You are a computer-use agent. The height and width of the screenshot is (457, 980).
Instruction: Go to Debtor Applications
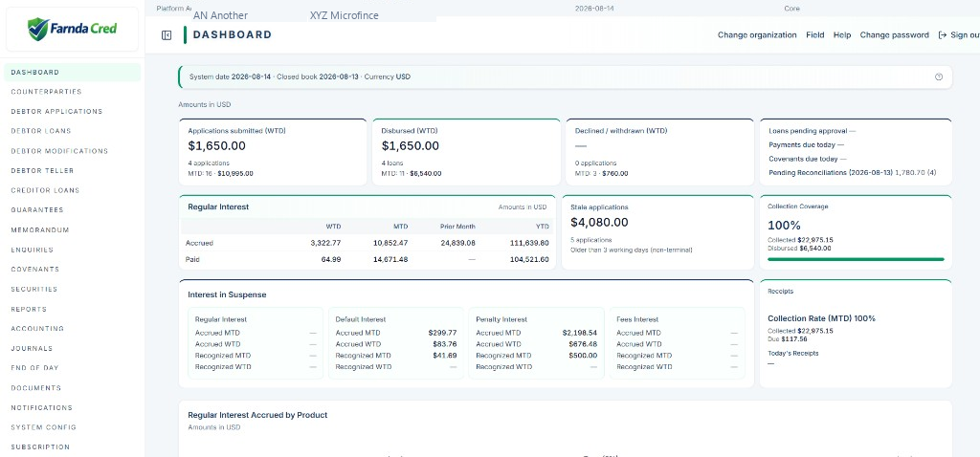(72, 112)
